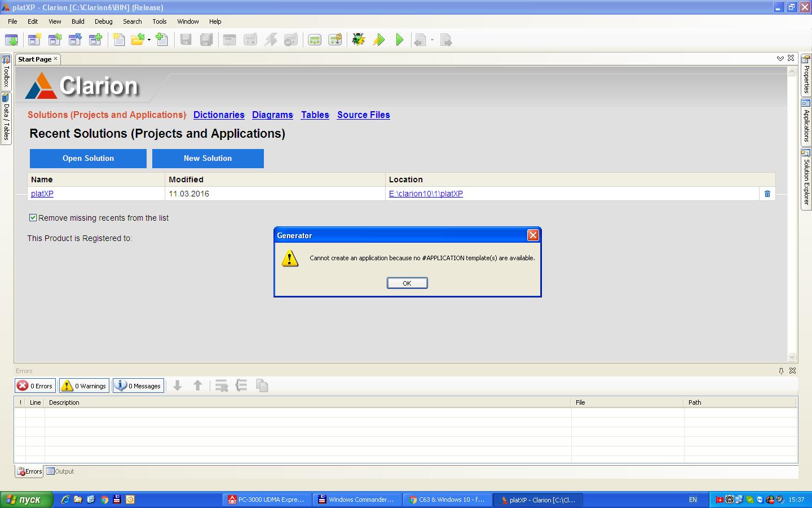Click the play with lightning bolt icon
The height and width of the screenshot is (508, 812).
coord(379,40)
